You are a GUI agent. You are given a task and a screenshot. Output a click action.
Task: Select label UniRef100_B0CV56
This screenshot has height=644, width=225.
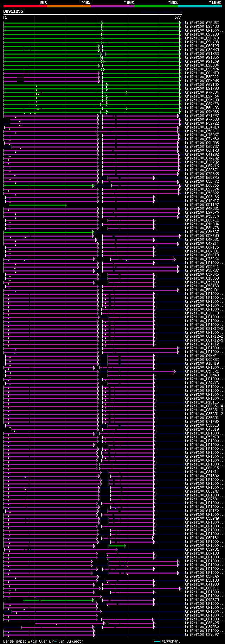[202, 186]
